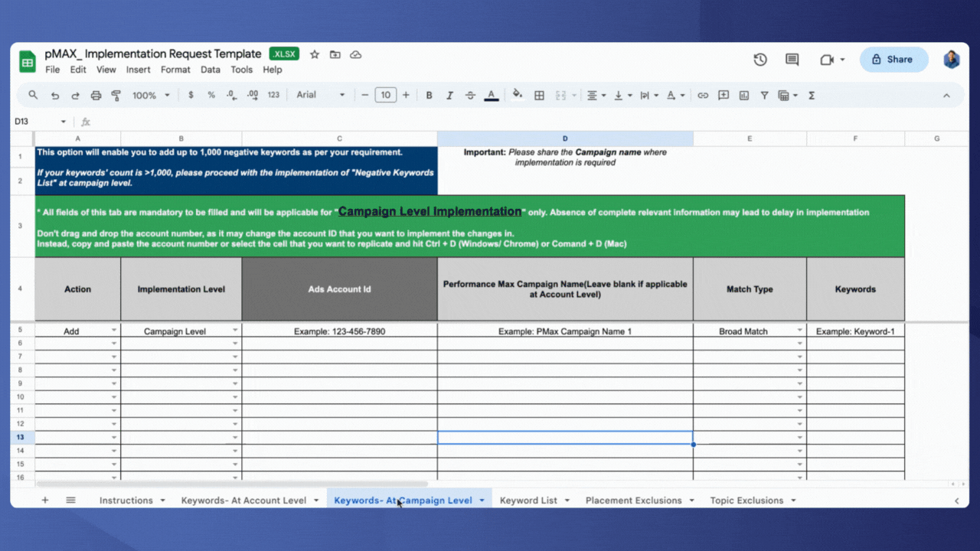Open the version history icon
Image resolution: width=980 pixels, height=551 pixels.
click(760, 60)
